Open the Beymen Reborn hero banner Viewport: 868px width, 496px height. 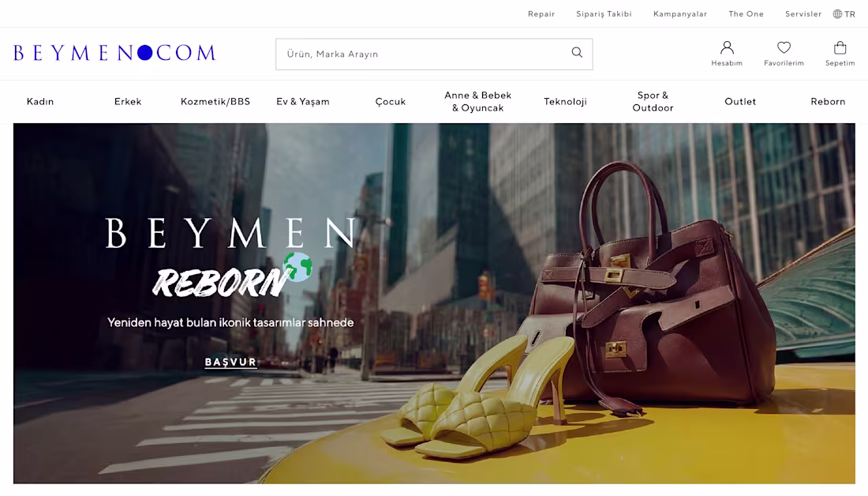(x=434, y=303)
